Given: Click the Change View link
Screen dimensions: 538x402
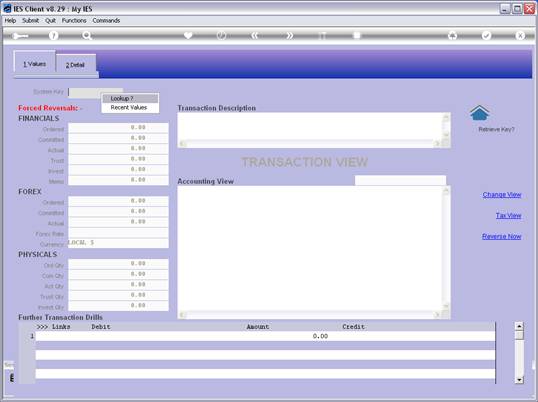Looking at the screenshot, I should point(502,195).
